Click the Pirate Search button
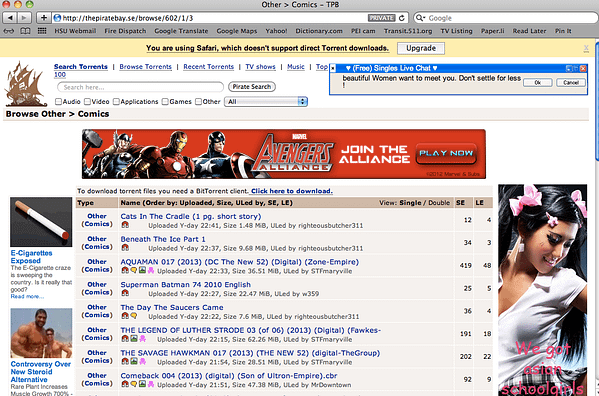Viewport: 599px width, 396px height. [252, 87]
